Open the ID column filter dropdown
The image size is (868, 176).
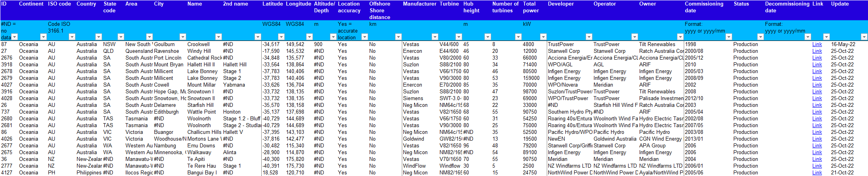tap(15, 37)
